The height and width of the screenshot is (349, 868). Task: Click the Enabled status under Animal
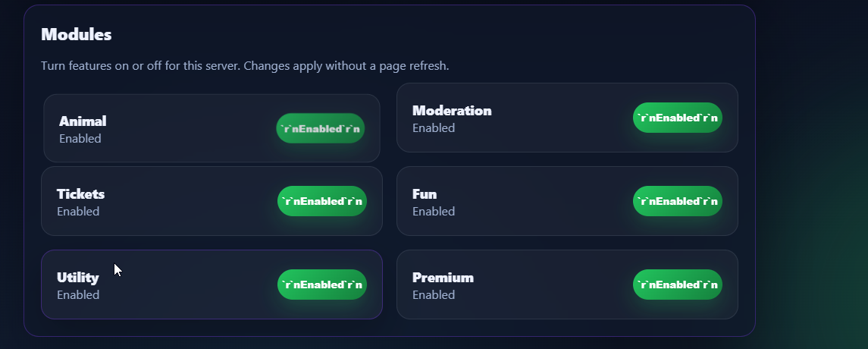(x=80, y=139)
